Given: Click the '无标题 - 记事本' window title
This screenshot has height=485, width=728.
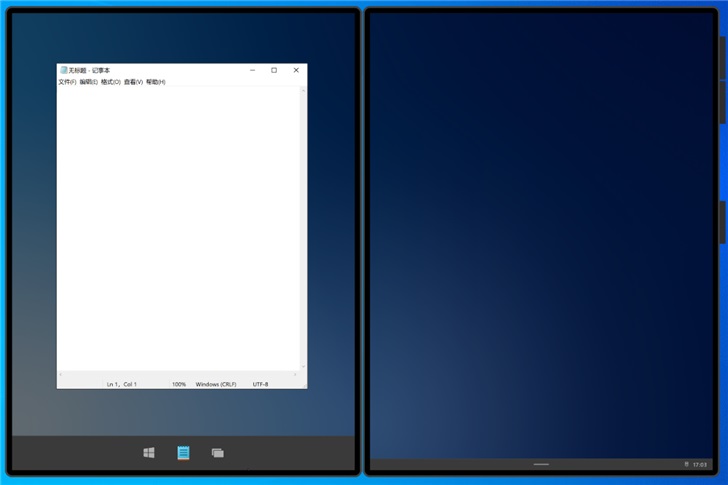Looking at the screenshot, I should (x=89, y=70).
